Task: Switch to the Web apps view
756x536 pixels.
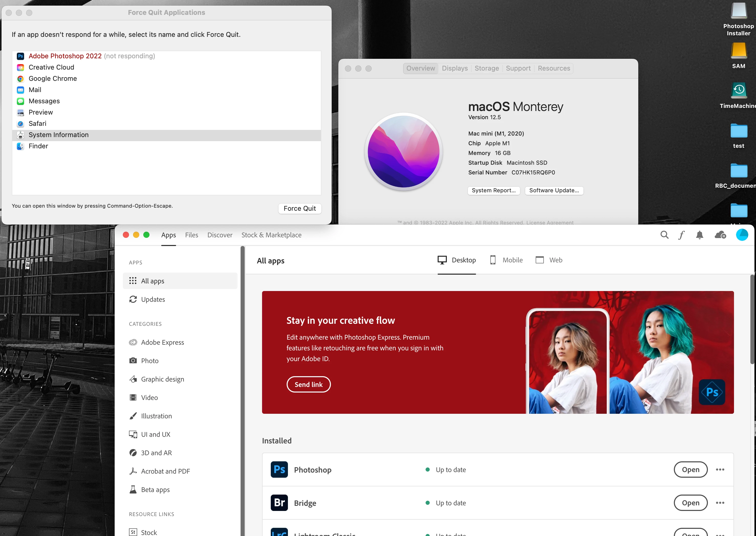Action: click(x=549, y=260)
